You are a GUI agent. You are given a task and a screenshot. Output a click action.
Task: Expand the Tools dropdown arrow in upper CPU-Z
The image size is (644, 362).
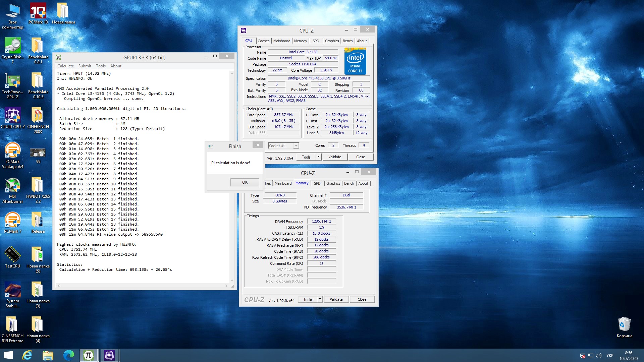pyautogui.click(x=319, y=157)
